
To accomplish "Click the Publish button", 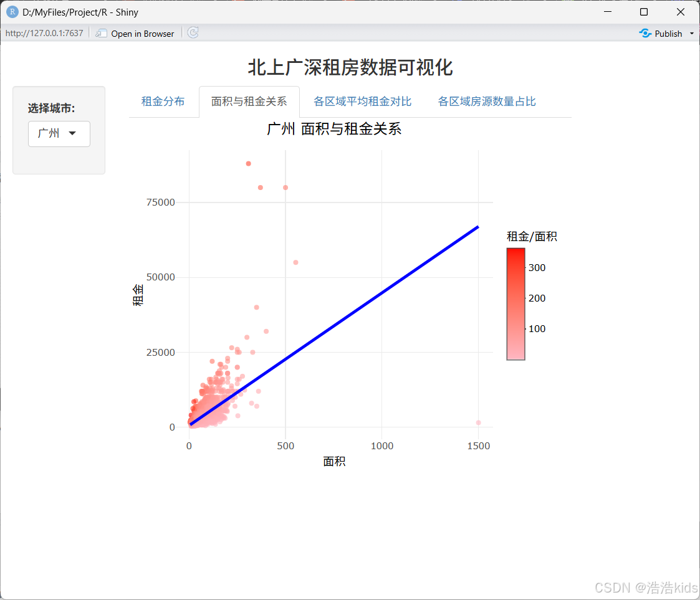I will pyautogui.click(x=661, y=34).
